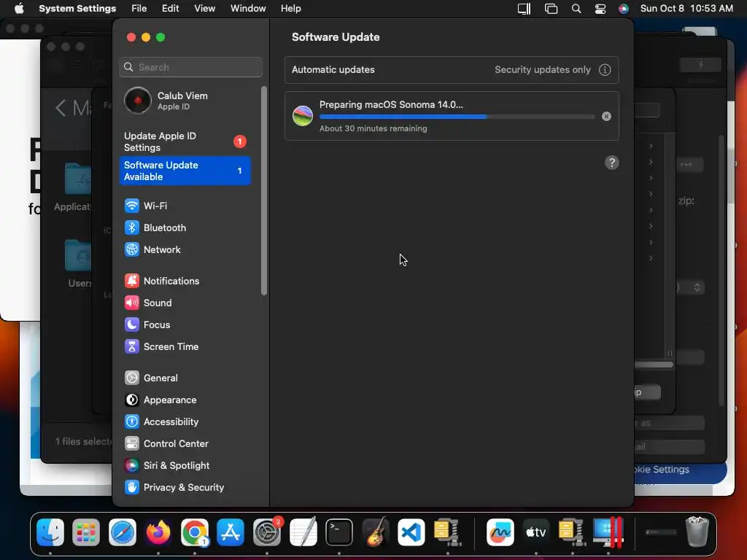747x560 pixels.
Task: Click the macOS Sonoma update icon
Action: [303, 116]
